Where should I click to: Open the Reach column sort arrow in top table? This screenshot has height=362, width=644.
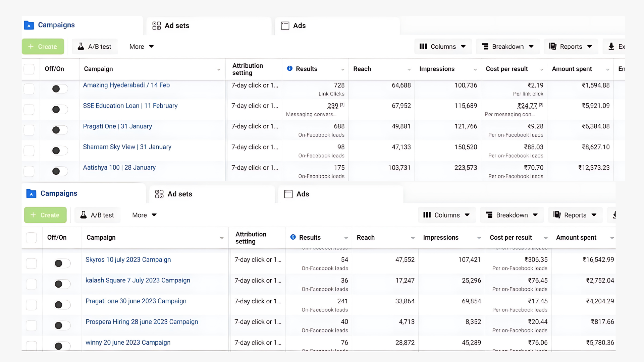click(x=409, y=69)
